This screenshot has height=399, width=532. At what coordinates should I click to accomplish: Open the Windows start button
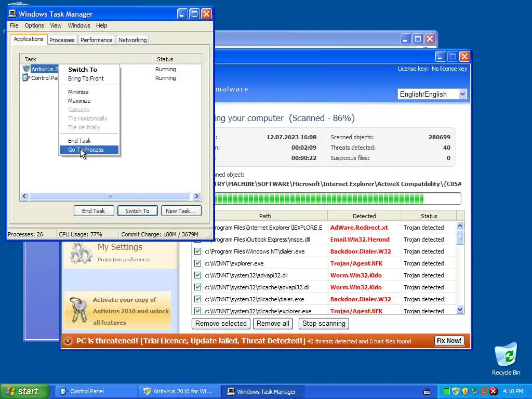tap(24, 391)
